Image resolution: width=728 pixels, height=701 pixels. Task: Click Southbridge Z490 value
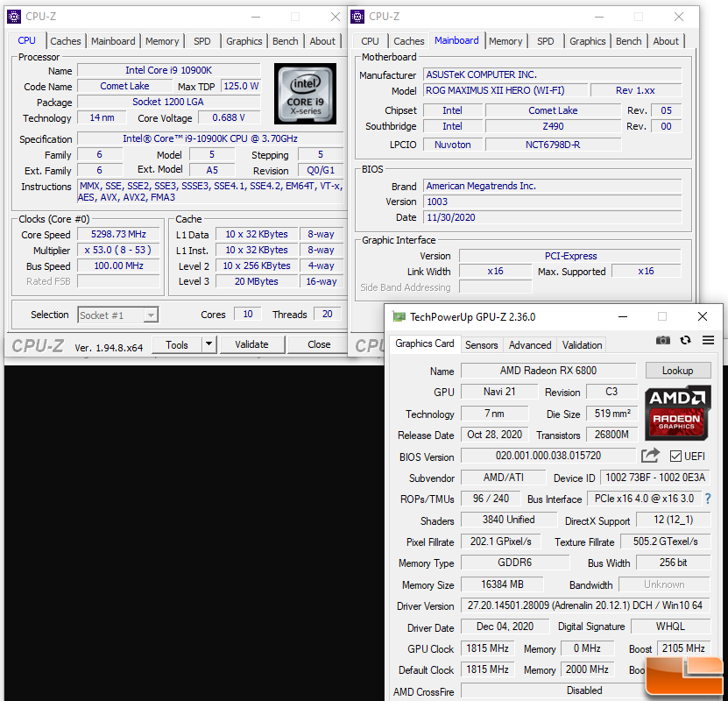tap(553, 126)
